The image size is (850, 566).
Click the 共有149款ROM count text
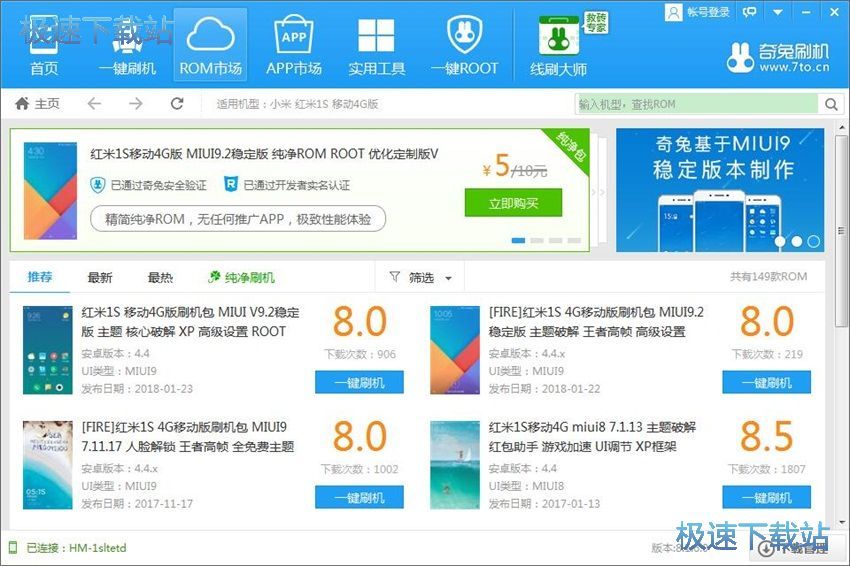tap(768, 276)
